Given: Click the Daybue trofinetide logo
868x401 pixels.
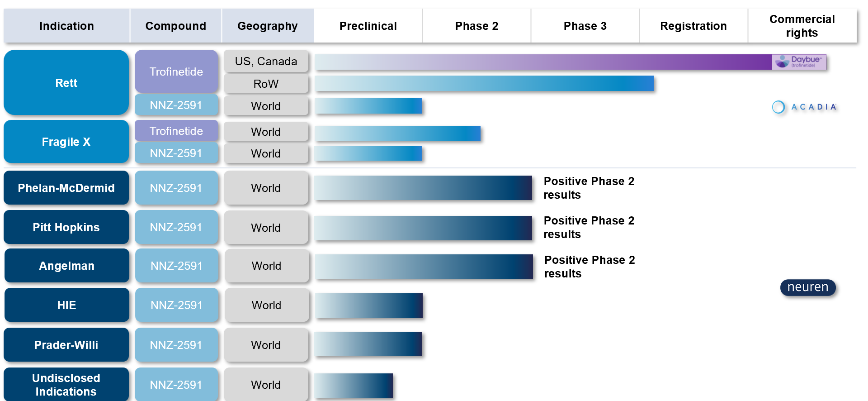Looking at the screenshot, I should coord(799,62).
